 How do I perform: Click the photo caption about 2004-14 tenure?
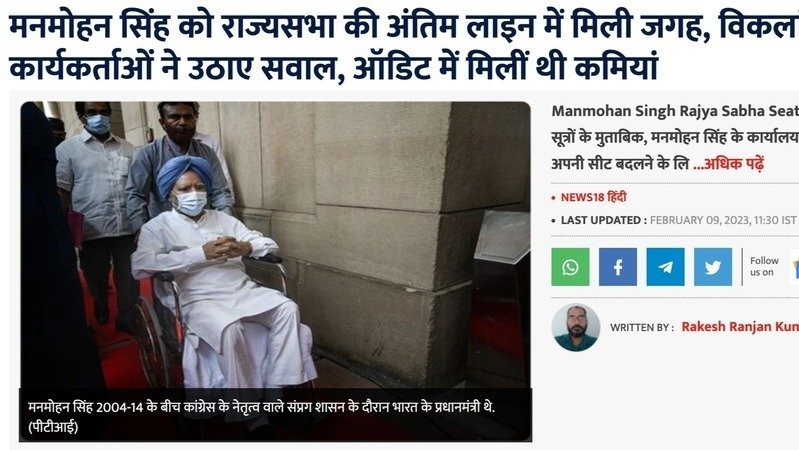261,407
